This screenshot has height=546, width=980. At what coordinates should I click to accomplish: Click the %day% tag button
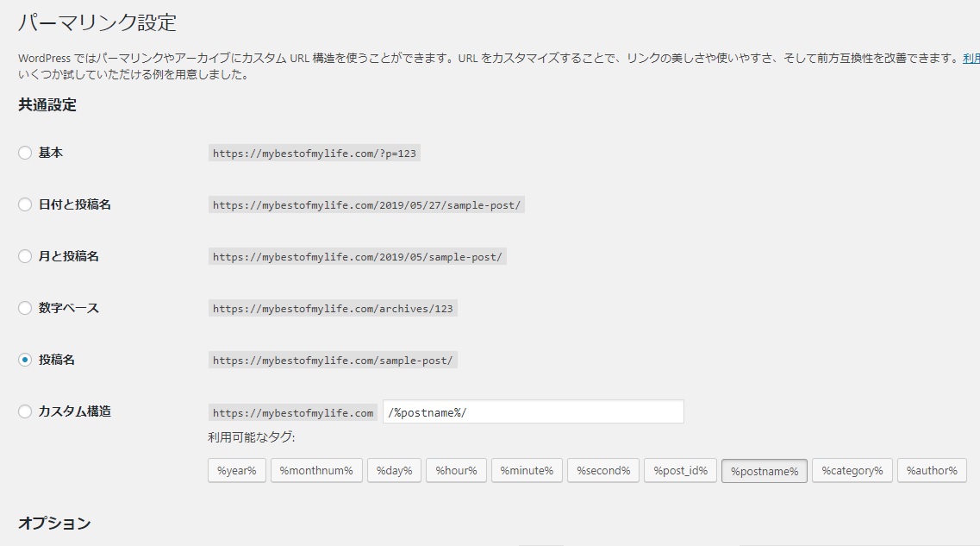click(395, 470)
